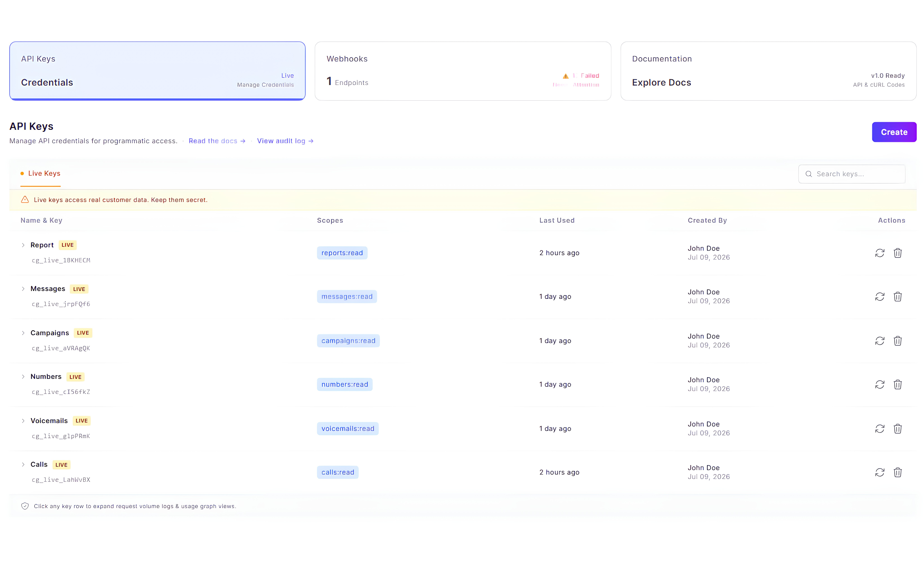The height and width of the screenshot is (578, 924).
Task: Click the messages:read scope tag
Action: [347, 297]
